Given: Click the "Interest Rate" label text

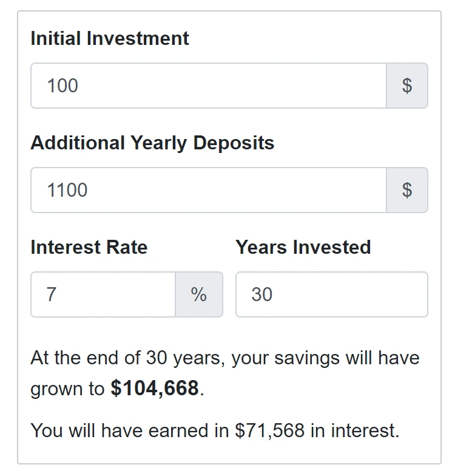Looking at the screenshot, I should click(x=89, y=247).
